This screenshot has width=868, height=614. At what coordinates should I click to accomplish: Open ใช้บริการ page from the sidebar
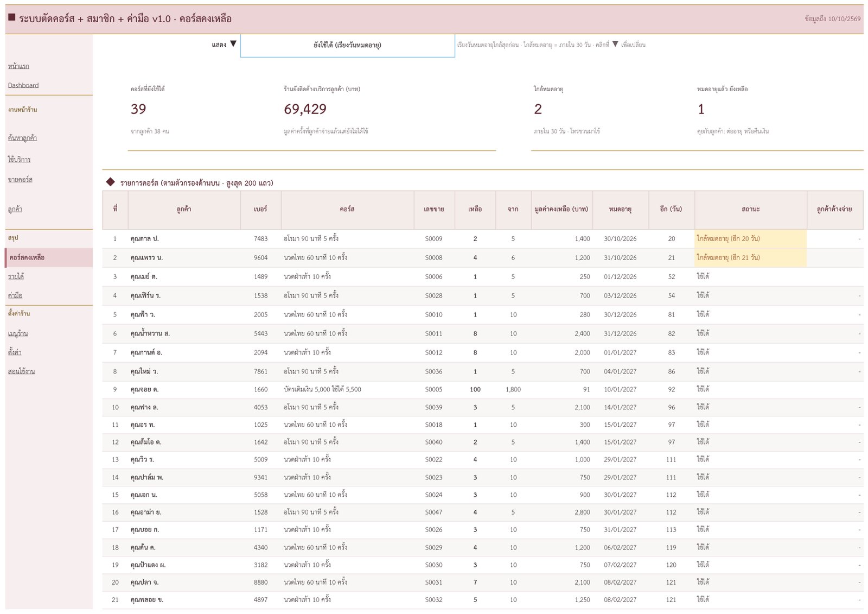[19, 160]
